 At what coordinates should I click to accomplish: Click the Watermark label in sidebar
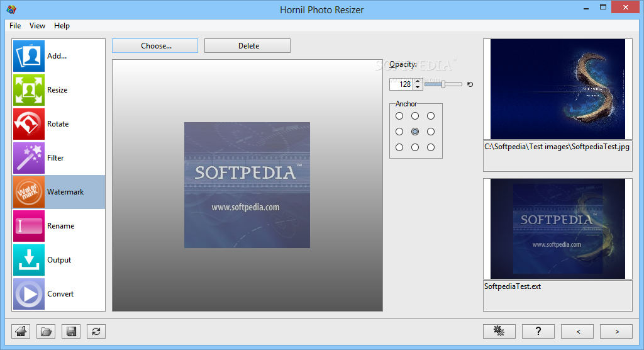[x=65, y=192]
